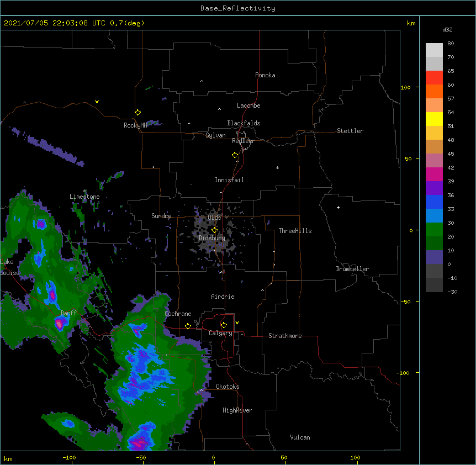Pick the bright green swatch below the 30 label
The image size is (476, 465).
pos(434,230)
